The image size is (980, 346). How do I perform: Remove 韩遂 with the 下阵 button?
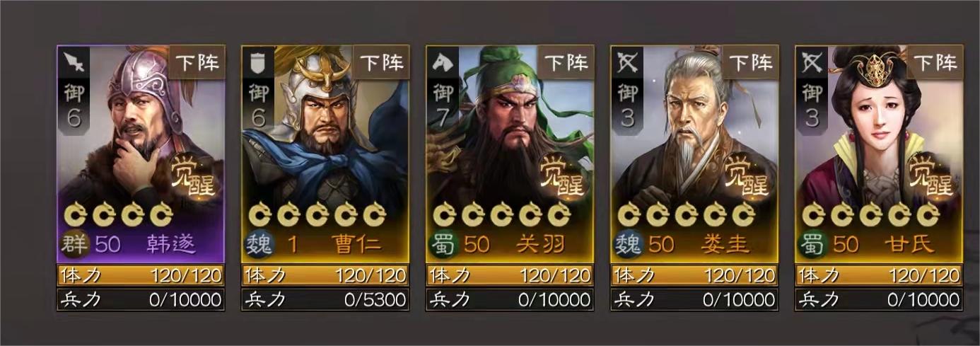pos(197,62)
